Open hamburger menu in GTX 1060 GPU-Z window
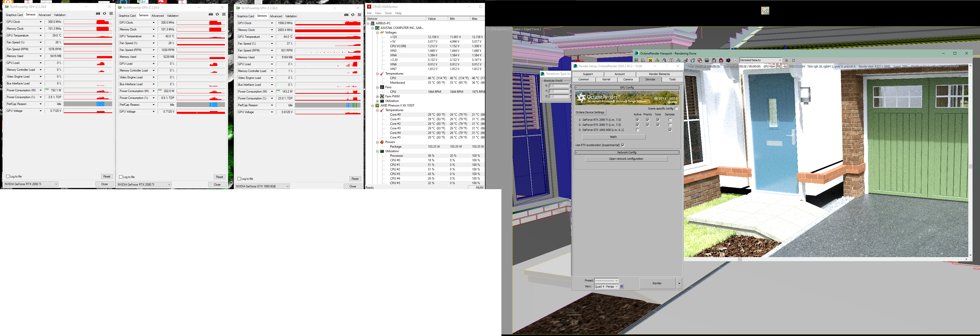 coord(359,15)
